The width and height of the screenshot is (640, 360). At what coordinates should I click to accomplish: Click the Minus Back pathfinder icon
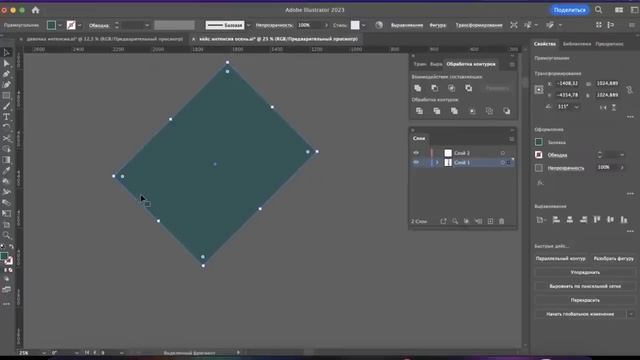pyautogui.click(x=507, y=111)
